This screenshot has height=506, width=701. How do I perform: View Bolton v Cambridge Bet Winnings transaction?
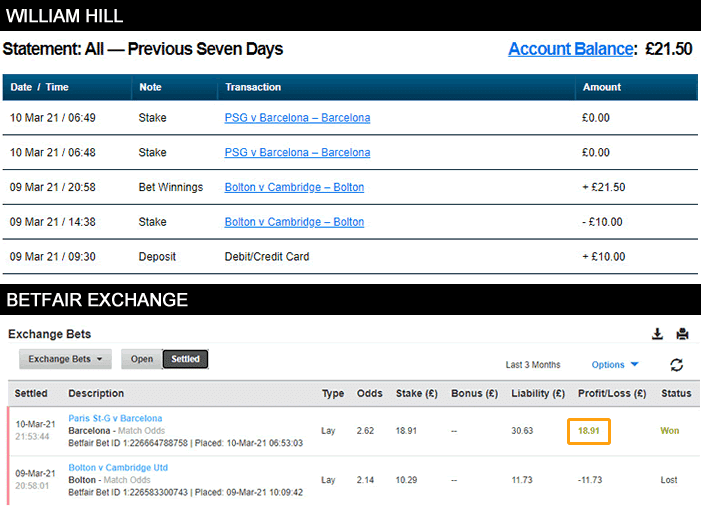coord(294,187)
